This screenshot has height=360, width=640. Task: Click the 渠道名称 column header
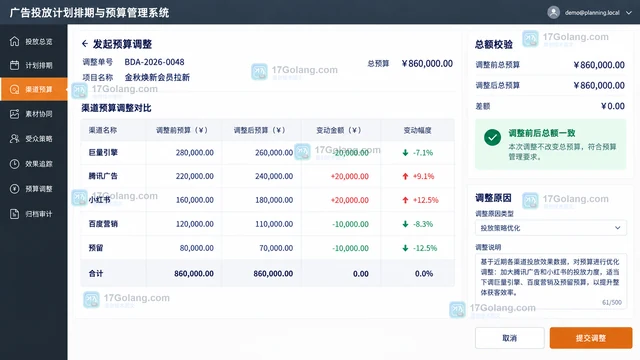coord(102,130)
